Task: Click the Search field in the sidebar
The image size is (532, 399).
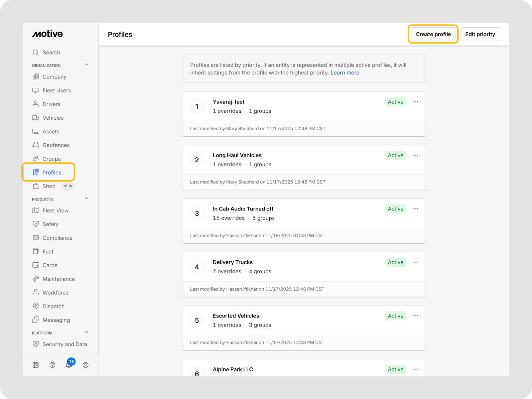Action: point(51,53)
